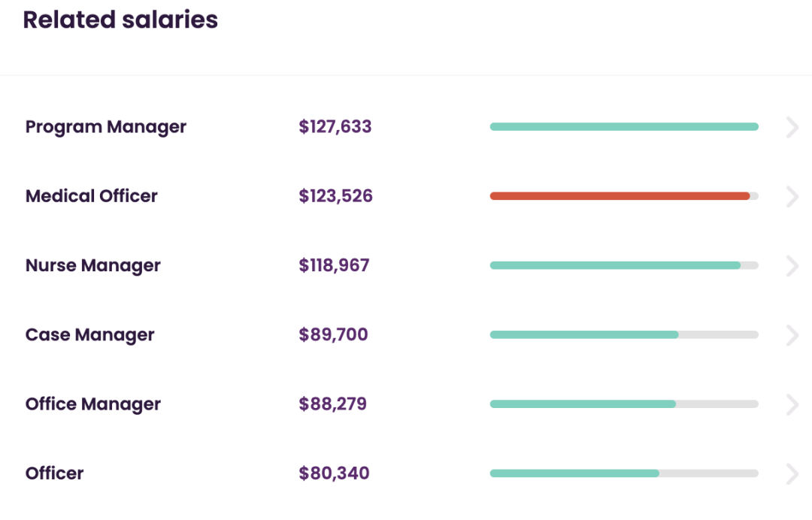Click the Officer job title

point(55,473)
